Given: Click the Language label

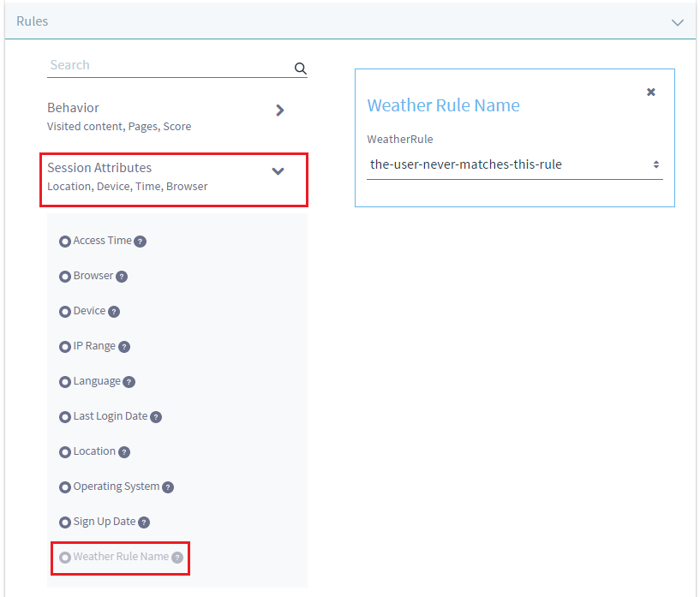Looking at the screenshot, I should point(97,381).
